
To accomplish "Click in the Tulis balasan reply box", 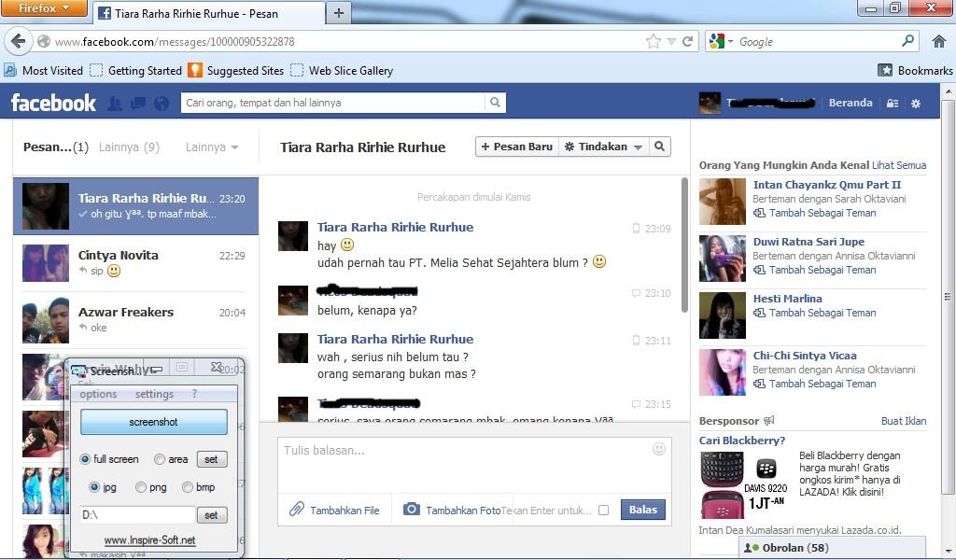I will [x=474, y=464].
